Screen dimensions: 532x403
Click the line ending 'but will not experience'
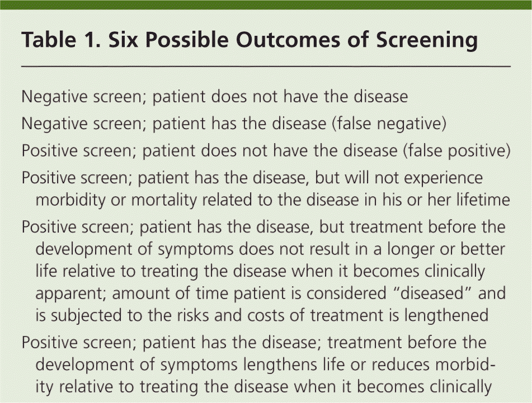tap(252, 178)
